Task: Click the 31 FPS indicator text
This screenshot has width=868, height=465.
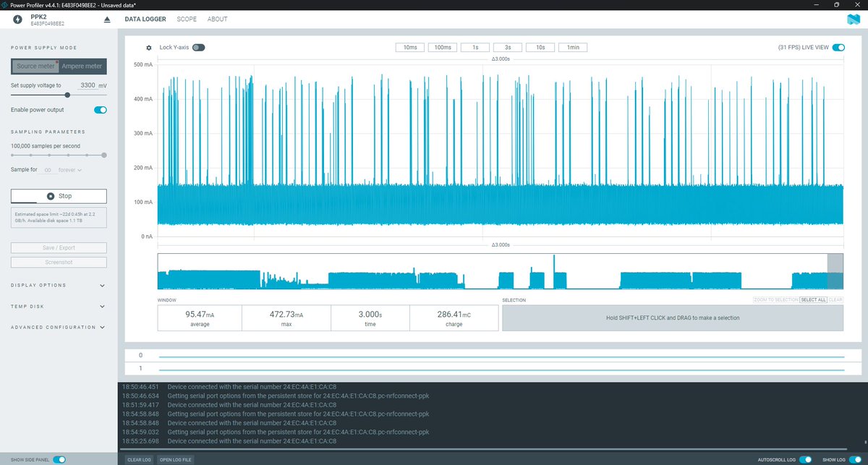Action: point(788,48)
